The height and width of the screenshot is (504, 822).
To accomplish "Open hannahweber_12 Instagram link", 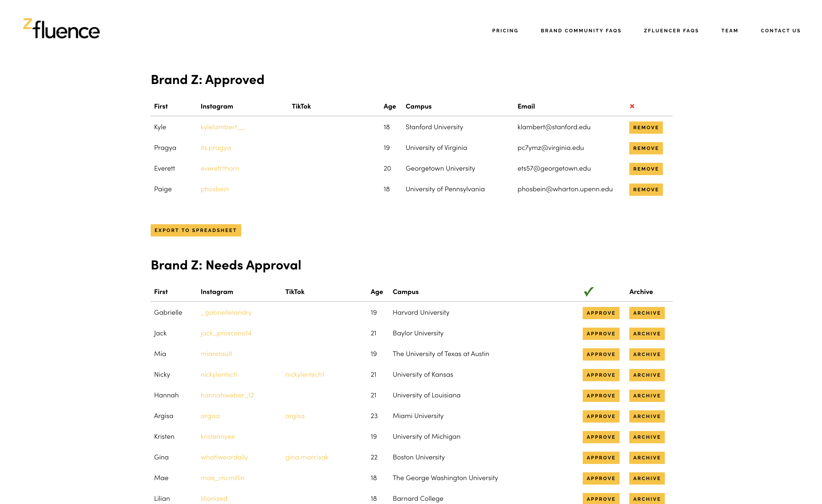I will 227,395.
